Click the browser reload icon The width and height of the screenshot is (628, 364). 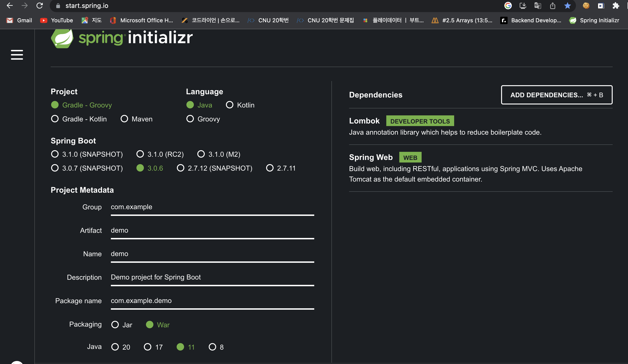40,6
